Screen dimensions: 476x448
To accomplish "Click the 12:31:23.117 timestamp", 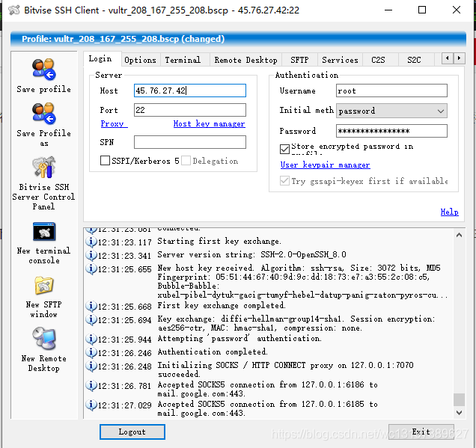I will tap(124, 242).
